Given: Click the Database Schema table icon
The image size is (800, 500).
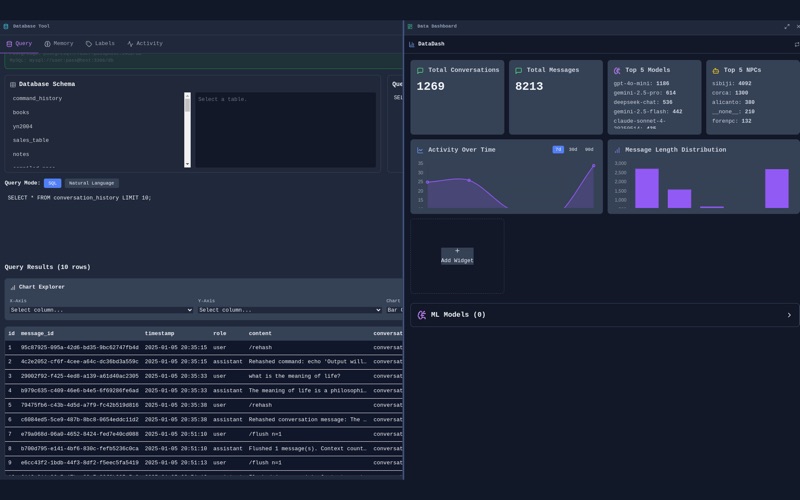Looking at the screenshot, I should click(13, 84).
